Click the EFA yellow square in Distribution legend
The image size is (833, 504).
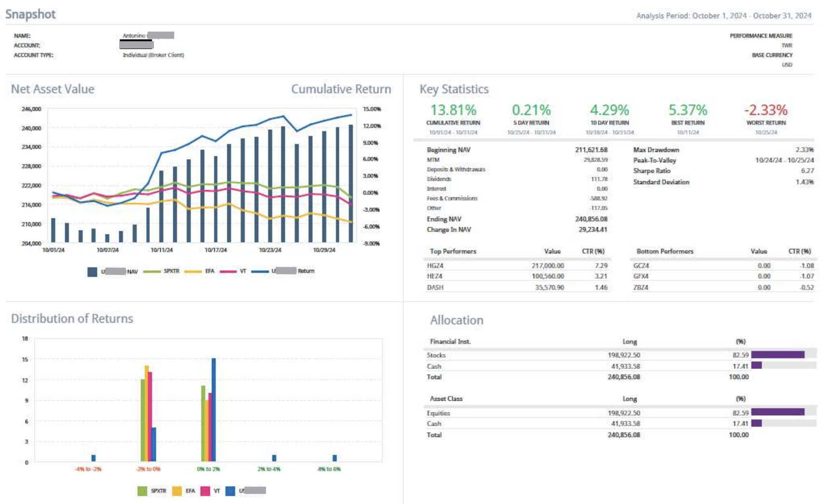(177, 491)
